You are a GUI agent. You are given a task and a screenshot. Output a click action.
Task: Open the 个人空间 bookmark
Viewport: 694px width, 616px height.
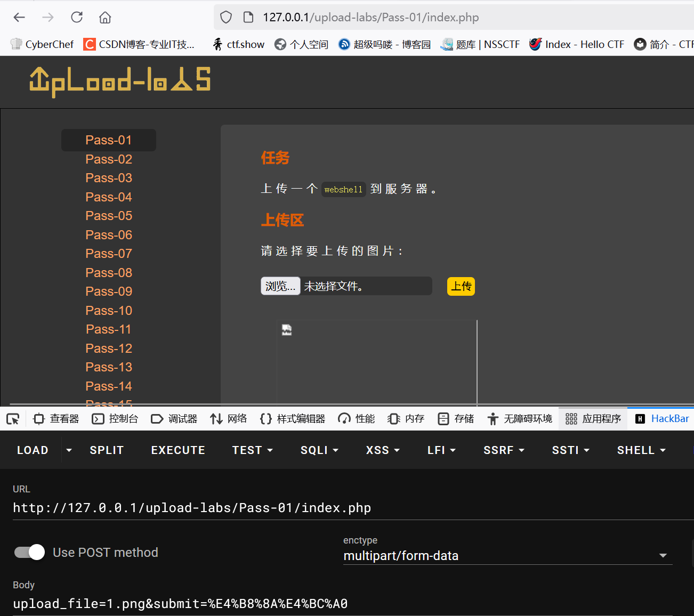(301, 44)
